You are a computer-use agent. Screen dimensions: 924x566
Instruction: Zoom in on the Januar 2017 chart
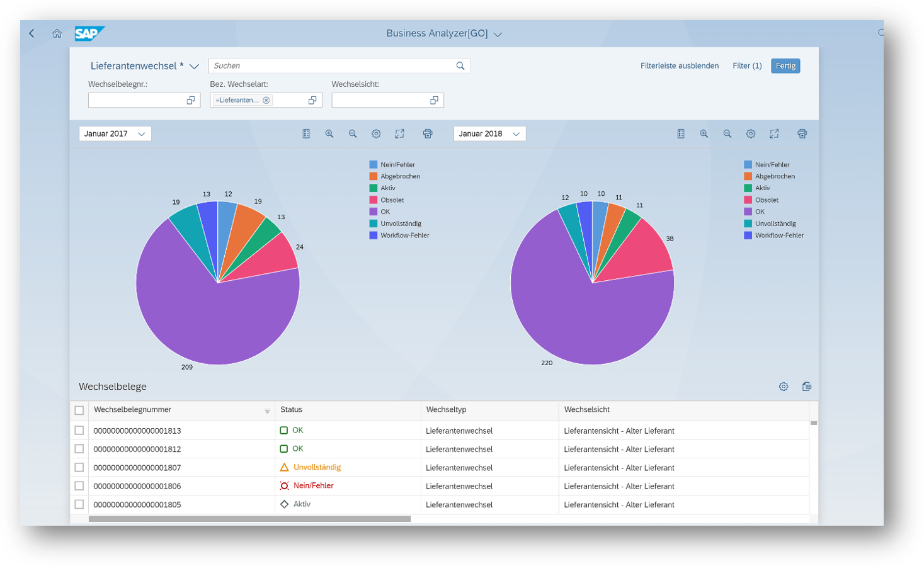[329, 133]
